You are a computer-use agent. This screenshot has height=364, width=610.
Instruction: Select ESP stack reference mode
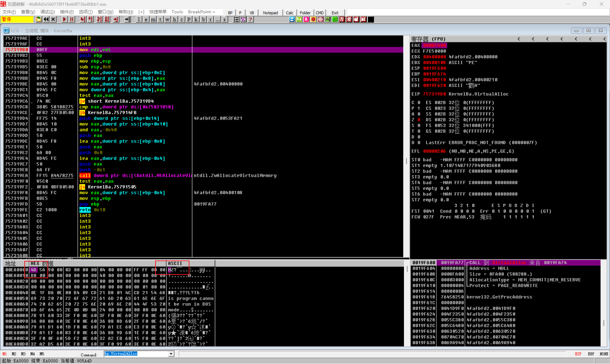578,354
